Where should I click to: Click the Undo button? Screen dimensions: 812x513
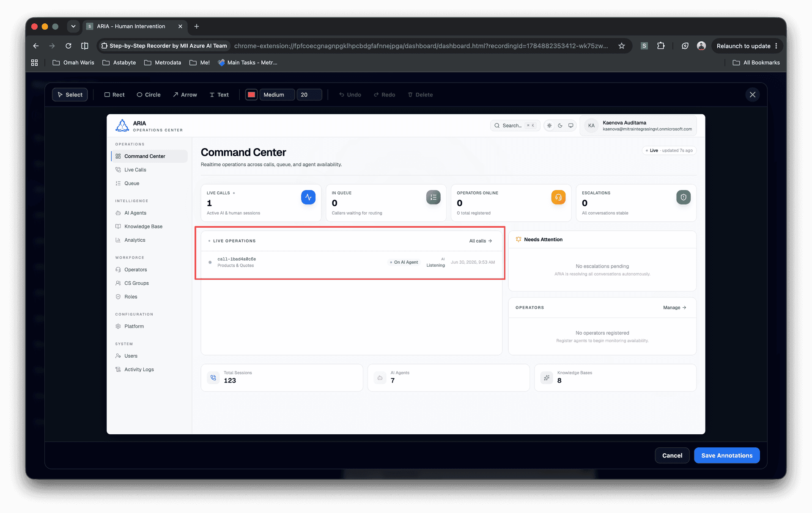point(350,95)
